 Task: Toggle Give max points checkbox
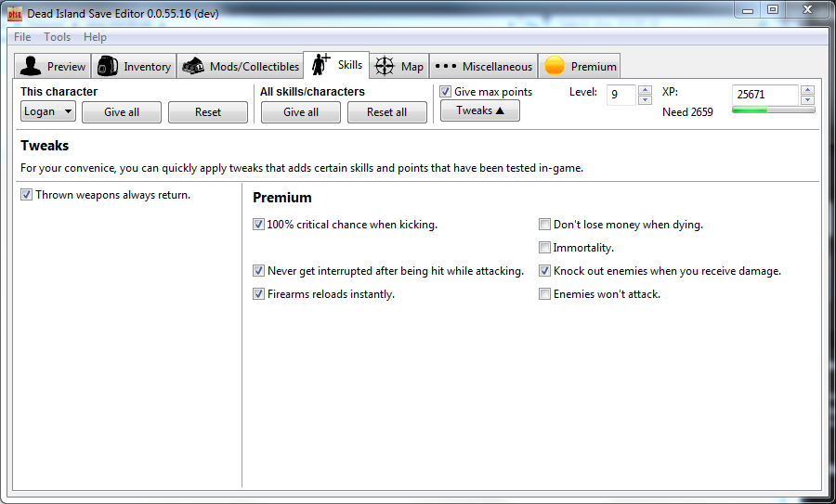tap(446, 92)
